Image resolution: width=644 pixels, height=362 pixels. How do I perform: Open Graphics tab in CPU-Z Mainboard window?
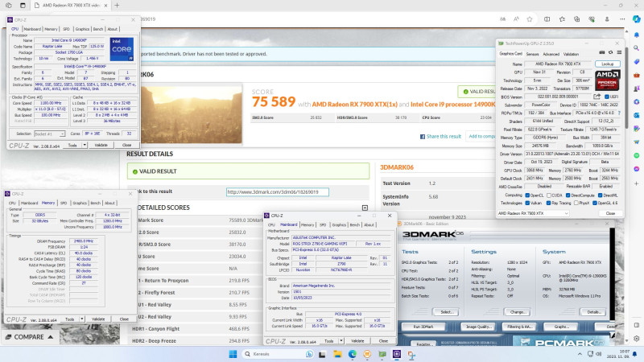tap(339, 225)
